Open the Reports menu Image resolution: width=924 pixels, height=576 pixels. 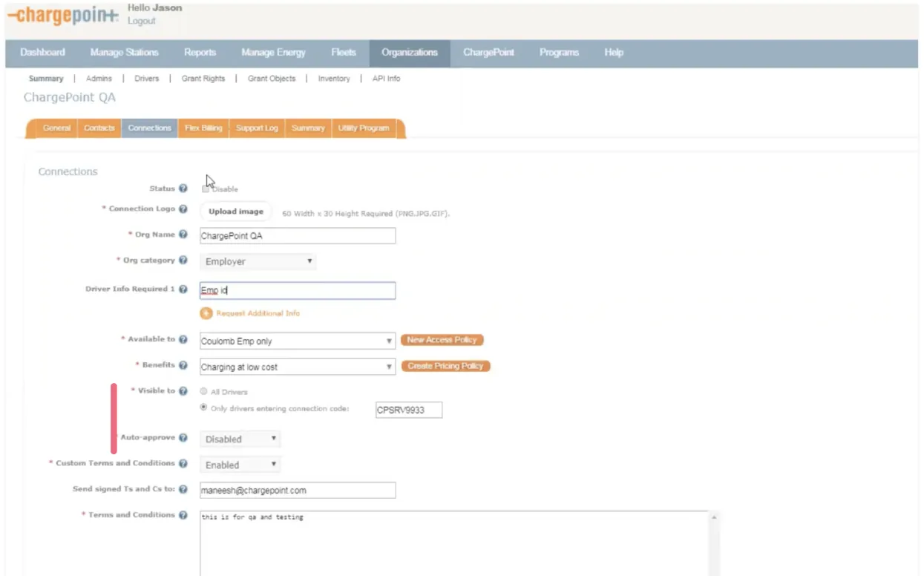pyautogui.click(x=200, y=53)
